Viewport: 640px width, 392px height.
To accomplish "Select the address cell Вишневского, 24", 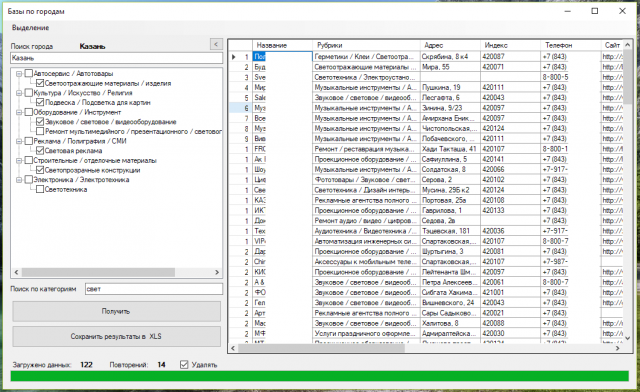I will 450,303.
